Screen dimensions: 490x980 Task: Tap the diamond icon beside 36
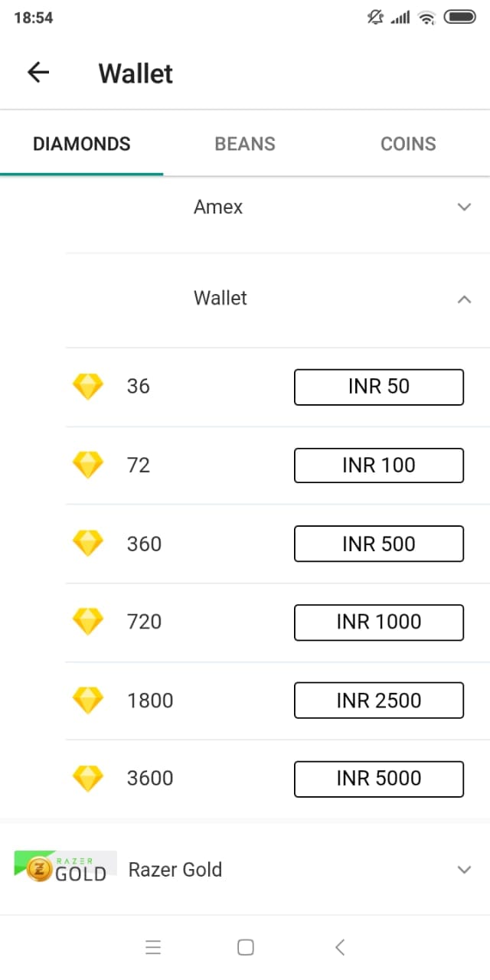tap(87, 387)
